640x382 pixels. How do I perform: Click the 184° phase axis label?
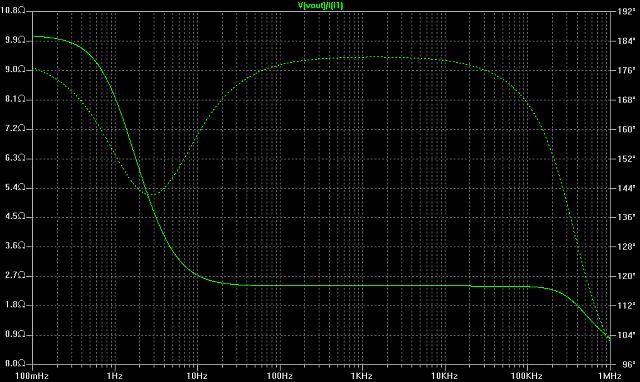pyautogui.click(x=626, y=41)
